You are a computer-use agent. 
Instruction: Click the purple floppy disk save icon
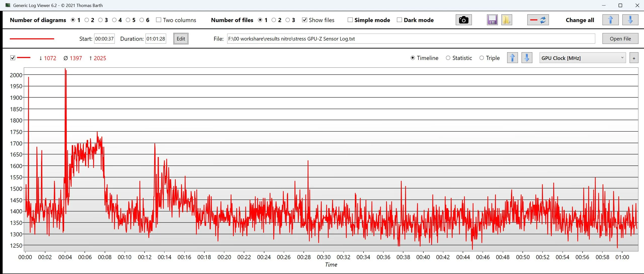[x=492, y=20]
